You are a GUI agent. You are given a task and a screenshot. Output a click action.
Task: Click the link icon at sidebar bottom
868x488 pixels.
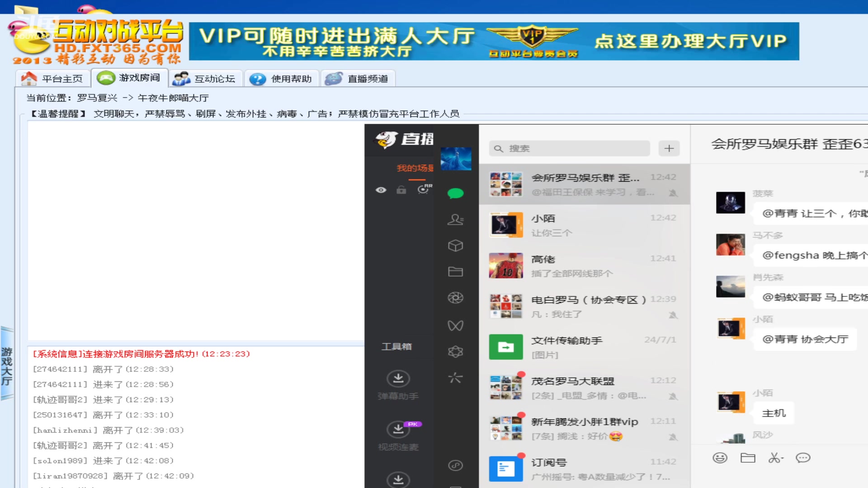(455, 465)
